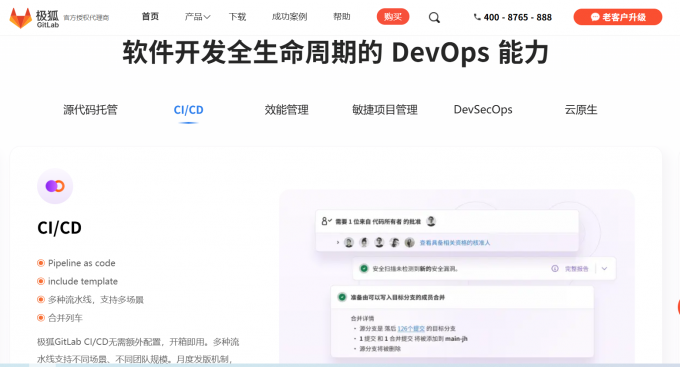Click the phone icon beside 400 number

pos(477,17)
